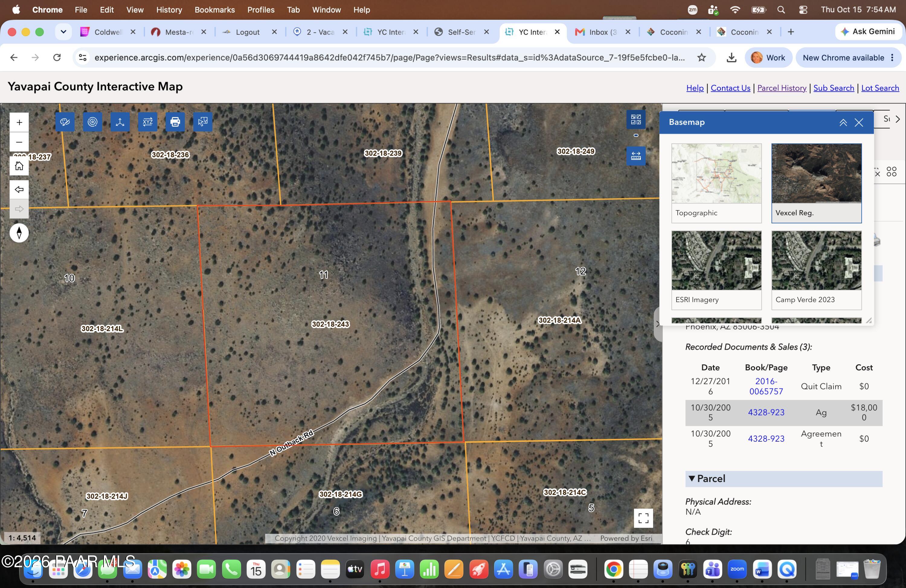The image size is (906, 588).
Task: Zoom in on the map
Action: coord(19,123)
